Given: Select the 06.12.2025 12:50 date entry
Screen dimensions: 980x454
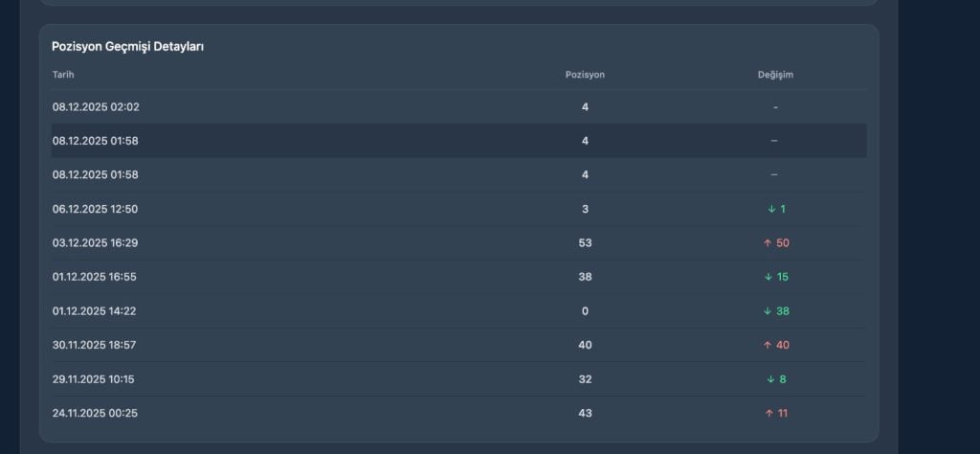Looking at the screenshot, I should click(x=96, y=209).
